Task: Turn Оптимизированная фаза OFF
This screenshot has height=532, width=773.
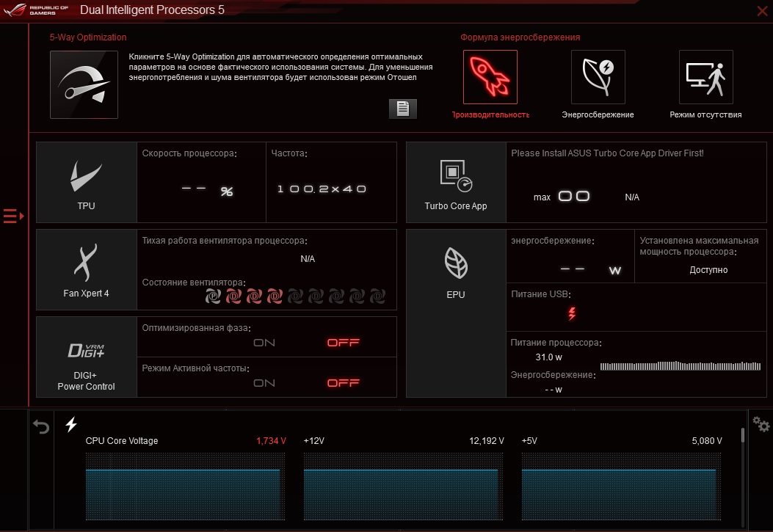Action: click(344, 343)
